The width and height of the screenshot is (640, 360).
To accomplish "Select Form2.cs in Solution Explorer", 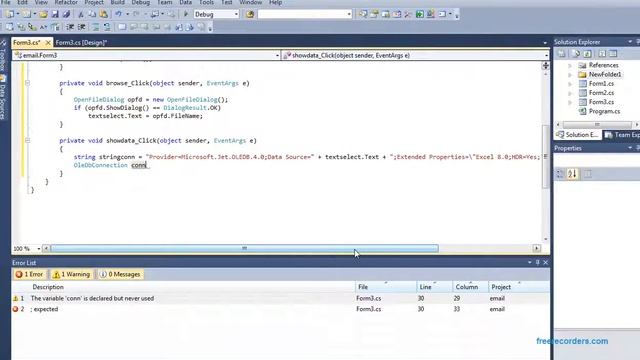I will pyautogui.click(x=601, y=93).
